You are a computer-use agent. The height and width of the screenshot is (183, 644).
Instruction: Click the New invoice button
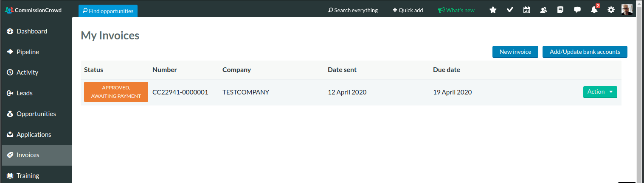[x=515, y=52]
